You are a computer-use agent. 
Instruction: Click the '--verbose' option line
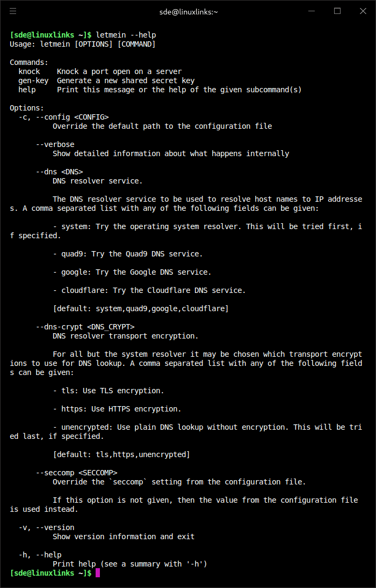coord(55,144)
